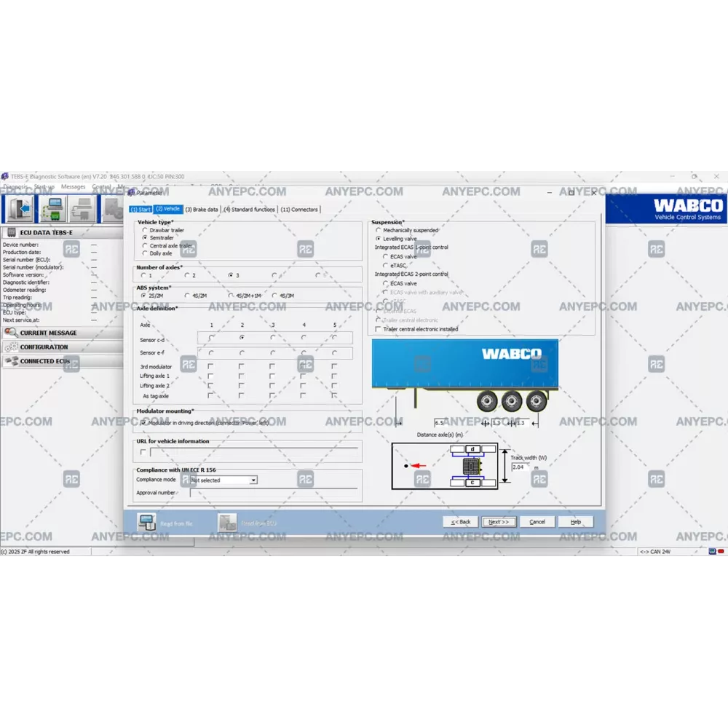Click the laptop-to-ECU connection toolbar icon

pyautogui.click(x=52, y=209)
